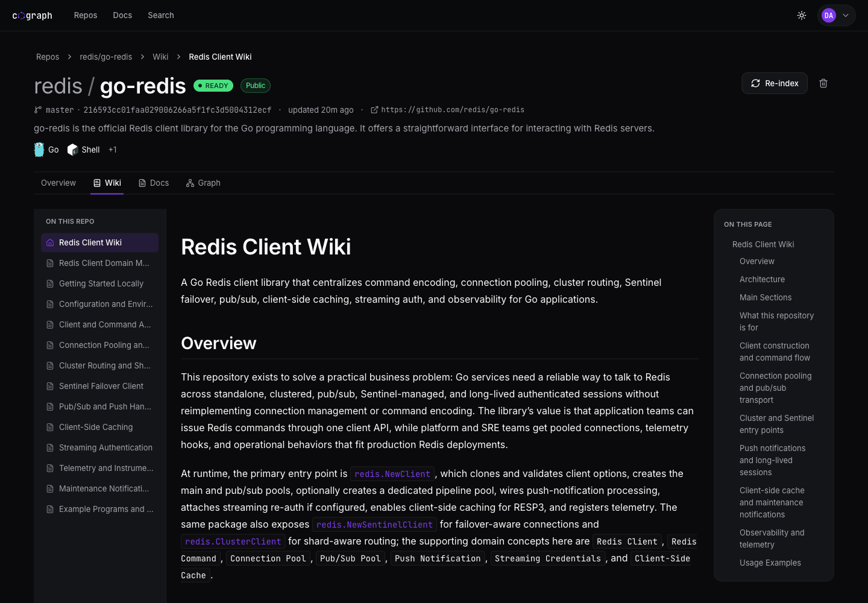Screen dimensions: 868x603
Task: Open Telemetry and Instrume... page
Action: [100, 468]
